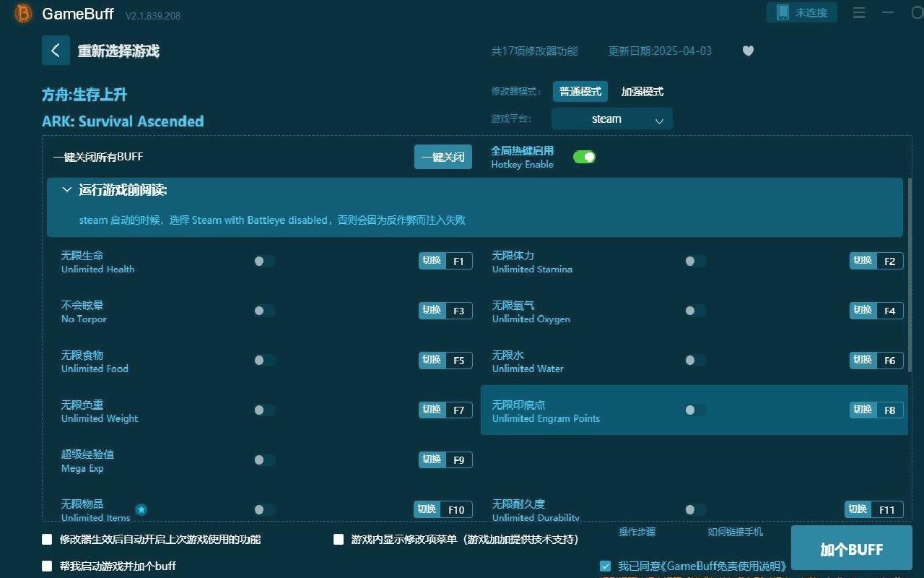Turn on the No Torpor toggle
Image resolution: width=924 pixels, height=578 pixels.
pos(264,311)
